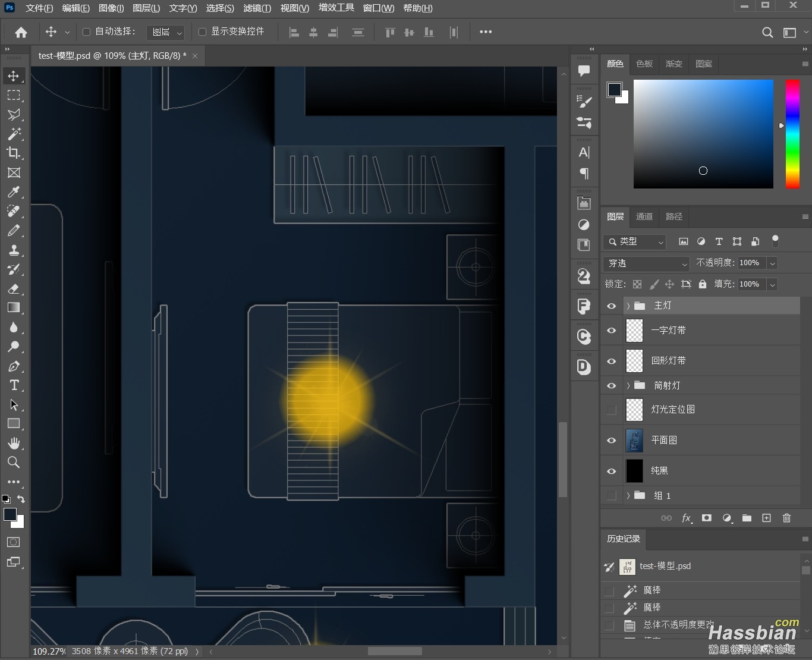Select the test-模型.psd history snapshot
The width and height of the screenshot is (812, 660).
[700, 566]
